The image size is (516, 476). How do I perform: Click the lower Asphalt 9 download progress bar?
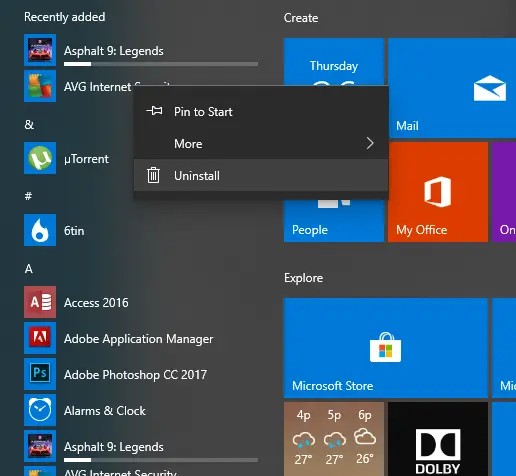coord(161,460)
